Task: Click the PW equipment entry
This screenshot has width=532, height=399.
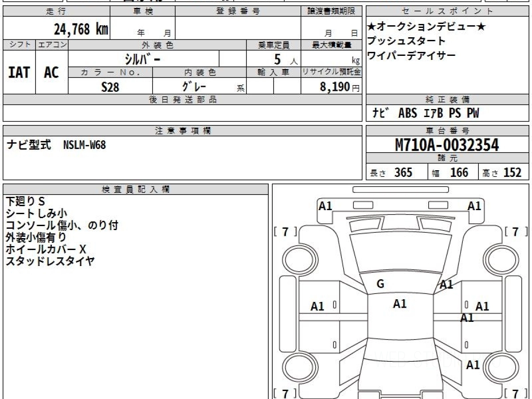Action: 473,113
